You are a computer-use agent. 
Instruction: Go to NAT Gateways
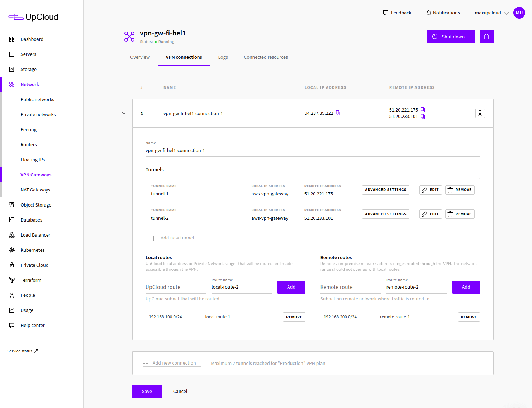pos(35,190)
